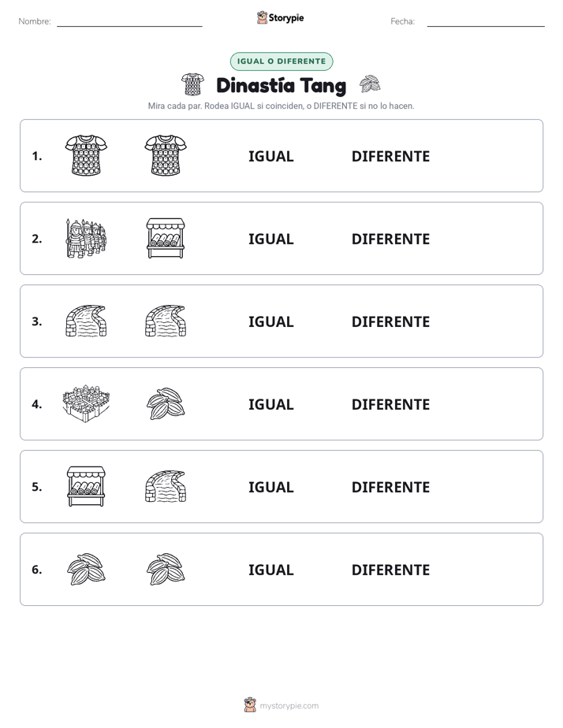Viewport: 563px width, 728px height.
Task: Select DIFERENTE for row 2
Action: pos(390,239)
